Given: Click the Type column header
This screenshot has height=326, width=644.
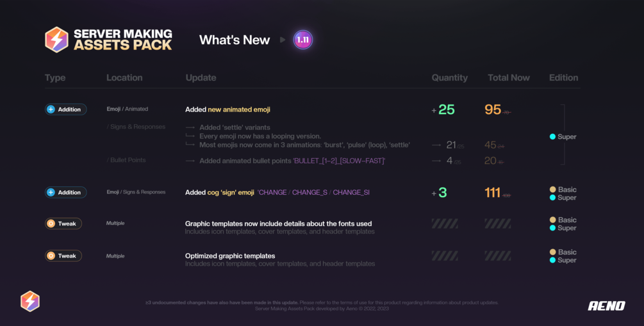Looking at the screenshot, I should pos(55,77).
